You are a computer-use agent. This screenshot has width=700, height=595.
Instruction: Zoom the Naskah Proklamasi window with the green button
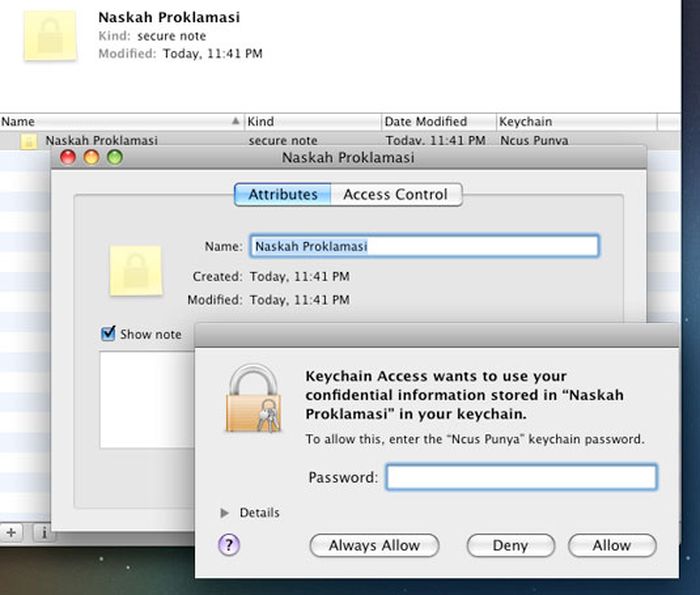point(115,157)
